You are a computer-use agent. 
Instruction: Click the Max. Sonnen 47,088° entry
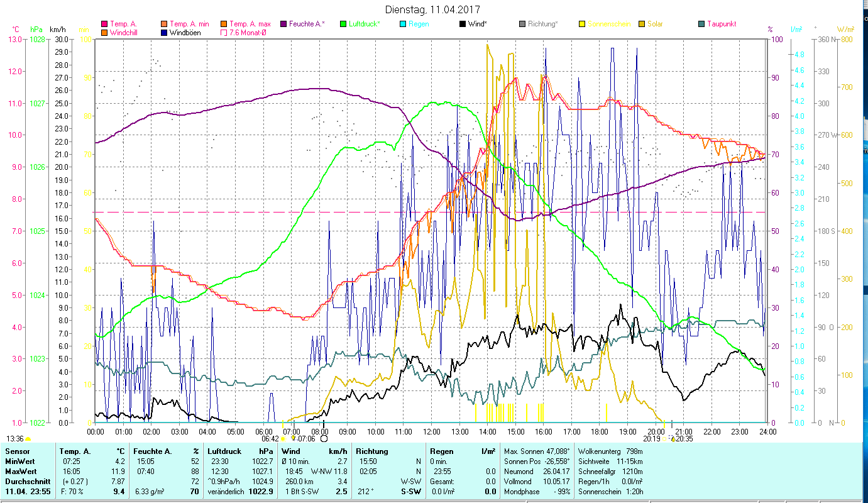click(536, 451)
